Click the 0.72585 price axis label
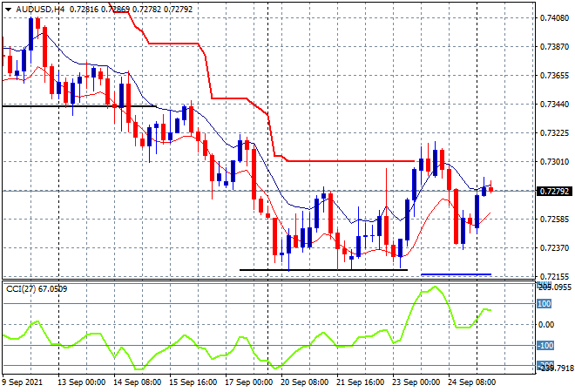This screenshot has height=392, width=575. tap(554, 220)
